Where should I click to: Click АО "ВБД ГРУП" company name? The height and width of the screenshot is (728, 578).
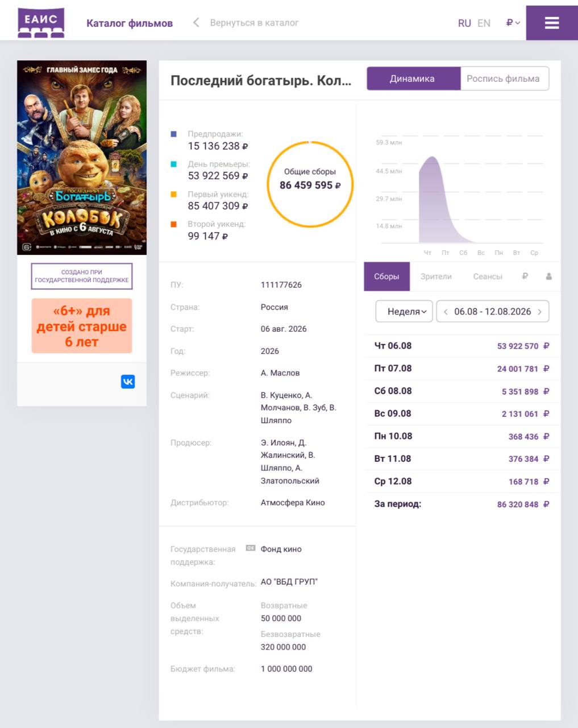tap(289, 582)
